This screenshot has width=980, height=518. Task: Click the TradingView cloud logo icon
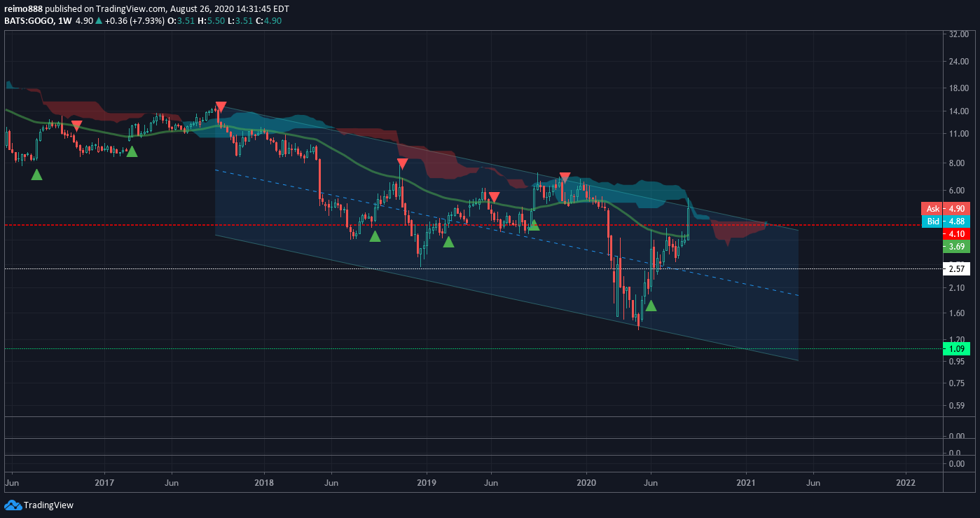pyautogui.click(x=12, y=505)
